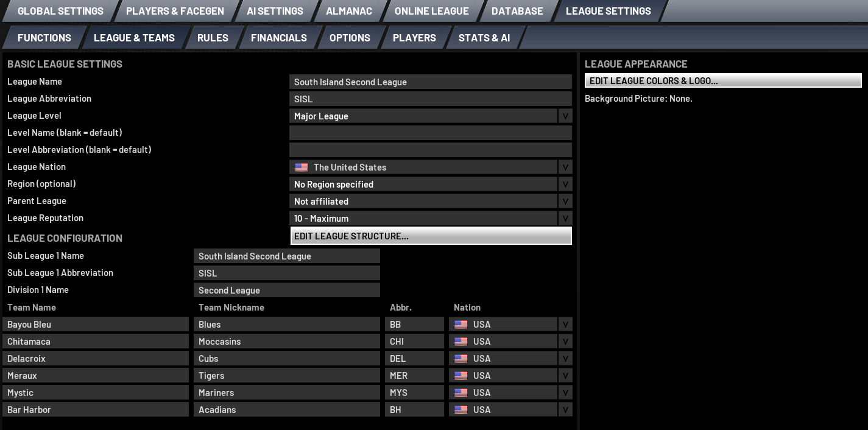Select the League Settings tab
The image size is (868, 430).
click(x=608, y=11)
